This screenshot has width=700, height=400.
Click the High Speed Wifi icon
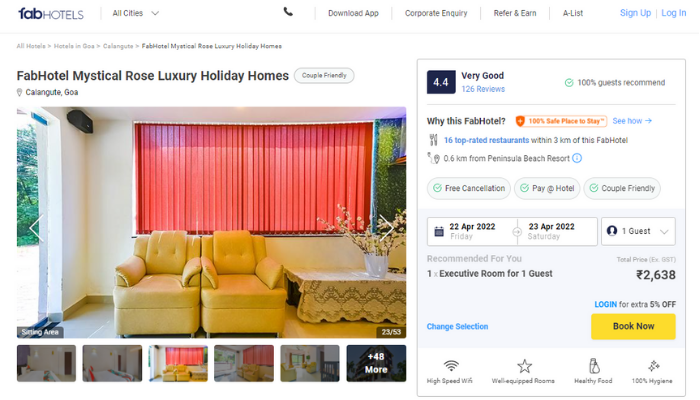click(451, 366)
